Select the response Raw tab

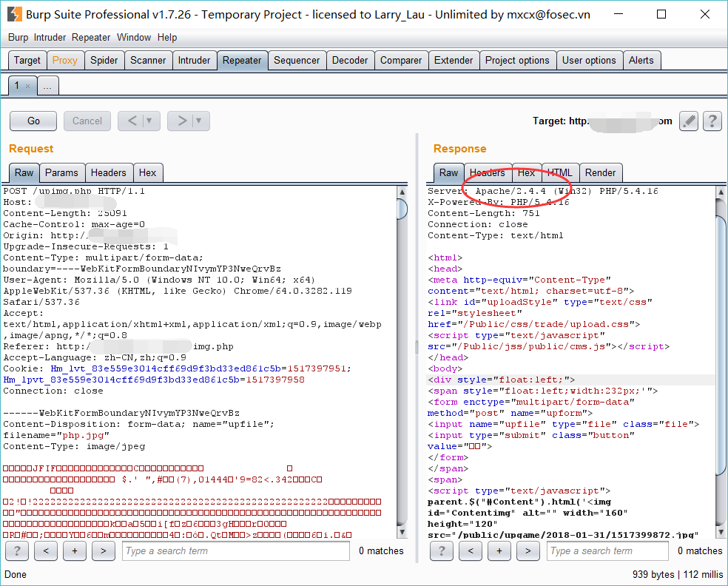click(x=448, y=172)
